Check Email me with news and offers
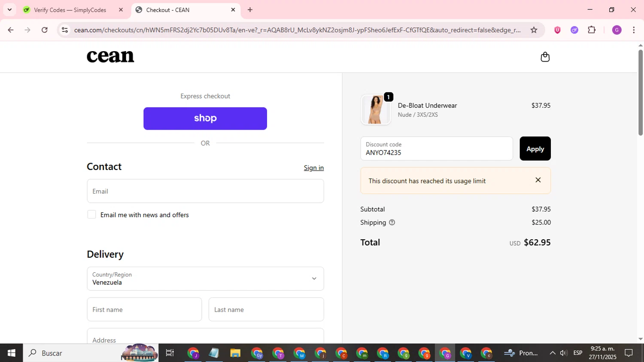 coord(91,215)
